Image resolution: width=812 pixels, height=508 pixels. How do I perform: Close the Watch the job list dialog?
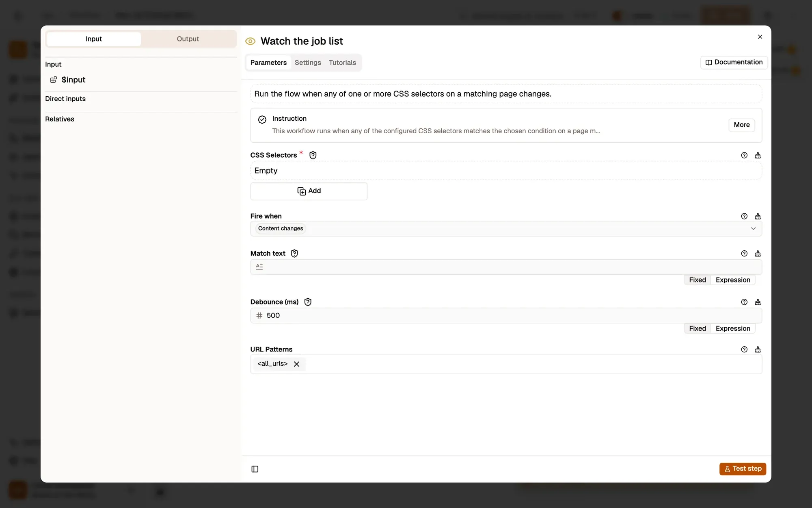760,37
